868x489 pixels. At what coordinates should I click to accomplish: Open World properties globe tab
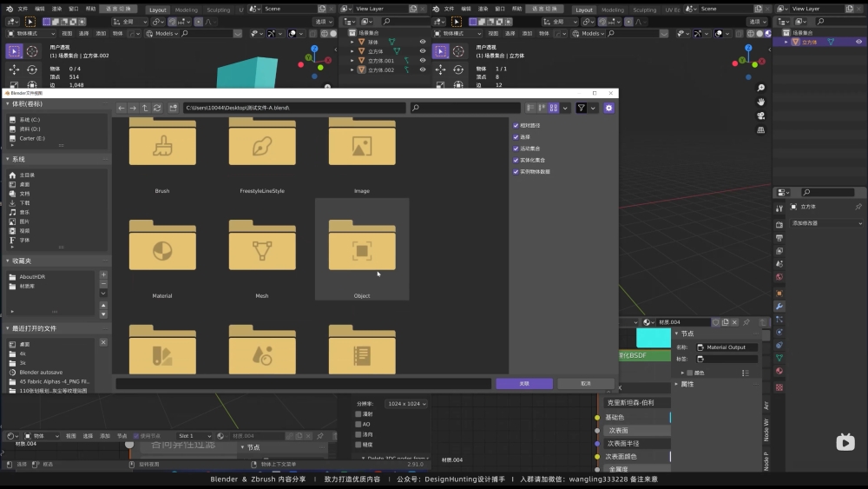point(779,277)
